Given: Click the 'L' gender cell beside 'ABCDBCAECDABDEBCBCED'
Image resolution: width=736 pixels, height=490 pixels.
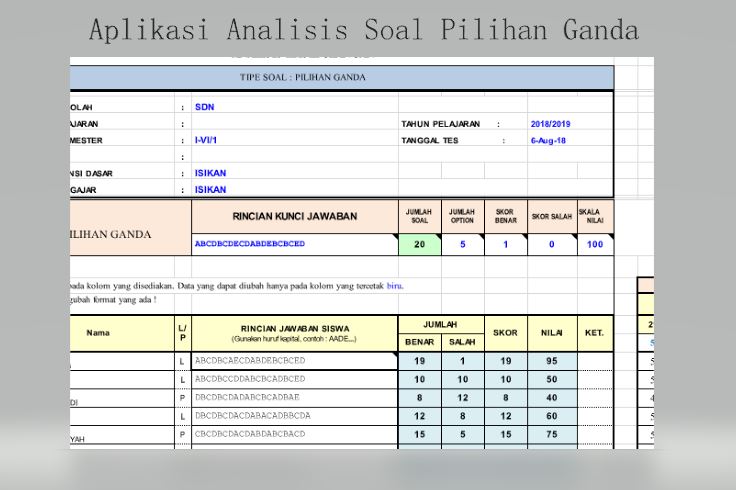Looking at the screenshot, I should click(x=183, y=361).
